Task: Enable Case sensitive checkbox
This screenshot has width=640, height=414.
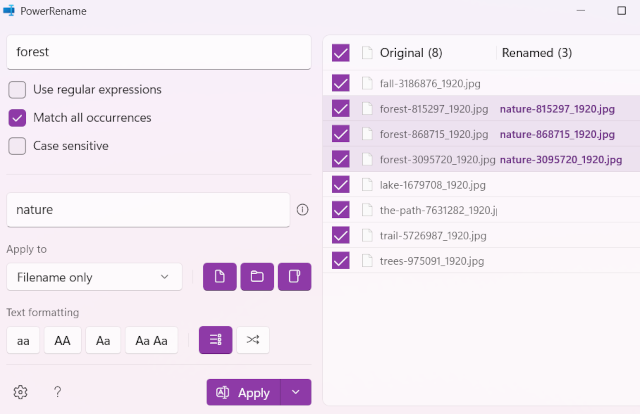Action: tap(17, 146)
